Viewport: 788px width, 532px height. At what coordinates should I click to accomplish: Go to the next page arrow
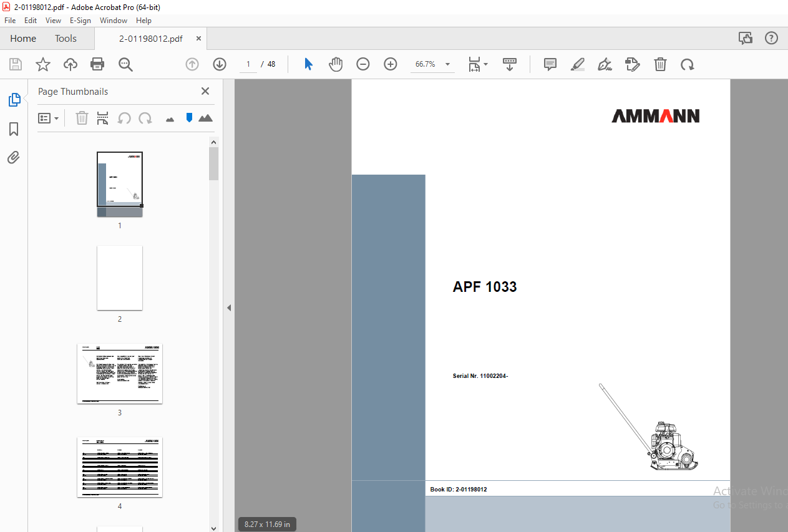220,64
